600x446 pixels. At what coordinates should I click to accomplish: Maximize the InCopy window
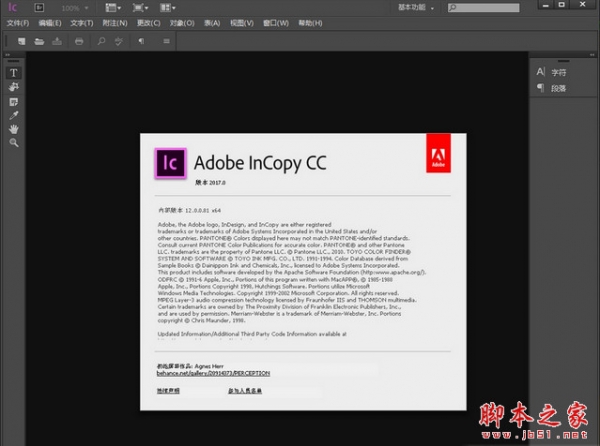pos(561,5)
